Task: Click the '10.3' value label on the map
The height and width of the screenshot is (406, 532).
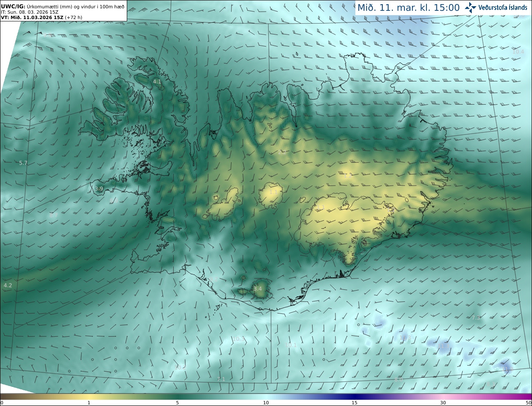Action: [238, 339]
